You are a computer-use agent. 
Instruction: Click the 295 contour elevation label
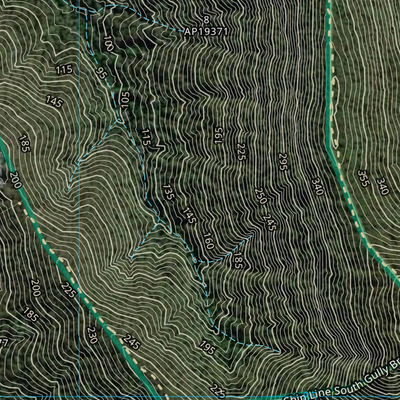click(283, 162)
